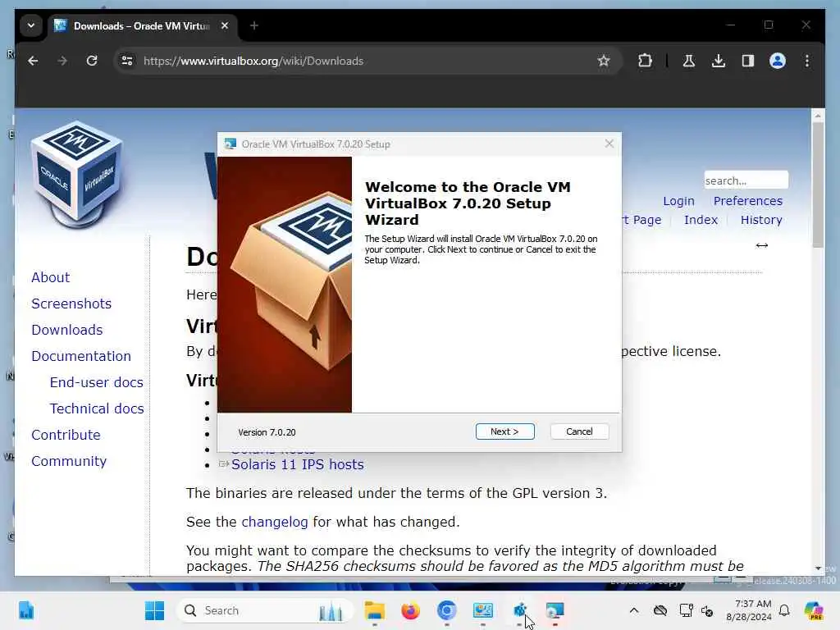Screen dimensions: 840x630
Task: Close the Downloads – Oracle VM tab
Action: point(225,25)
